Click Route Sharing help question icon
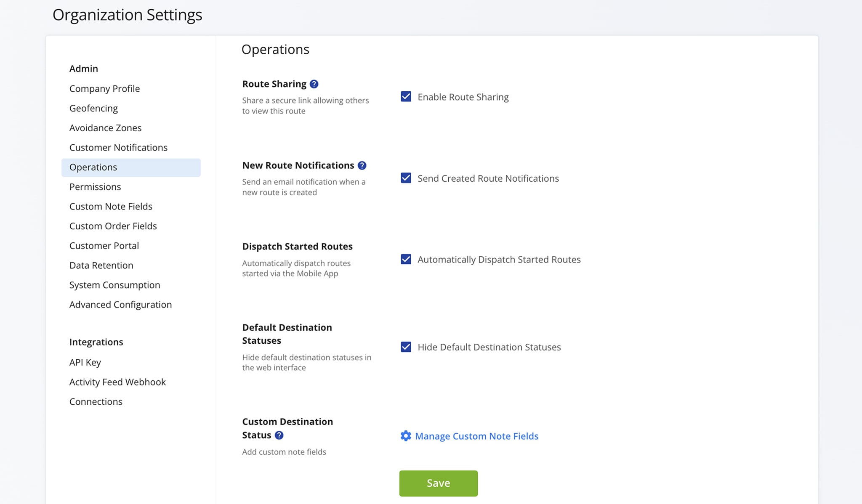Viewport: 862px width, 504px height. (314, 84)
